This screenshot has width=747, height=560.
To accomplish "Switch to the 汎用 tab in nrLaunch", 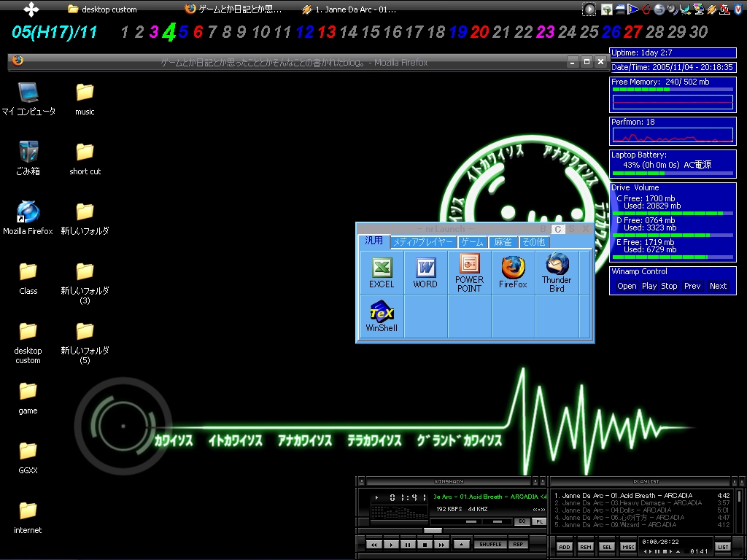I will 374,241.
